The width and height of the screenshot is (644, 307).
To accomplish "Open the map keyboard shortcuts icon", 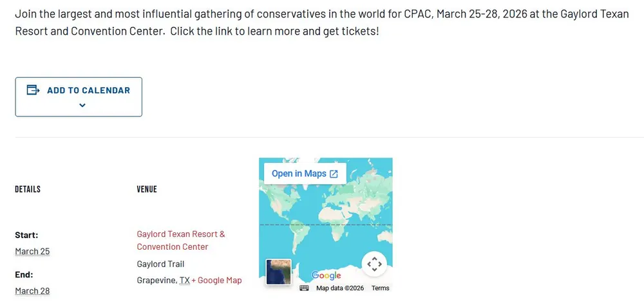I will coord(305,288).
